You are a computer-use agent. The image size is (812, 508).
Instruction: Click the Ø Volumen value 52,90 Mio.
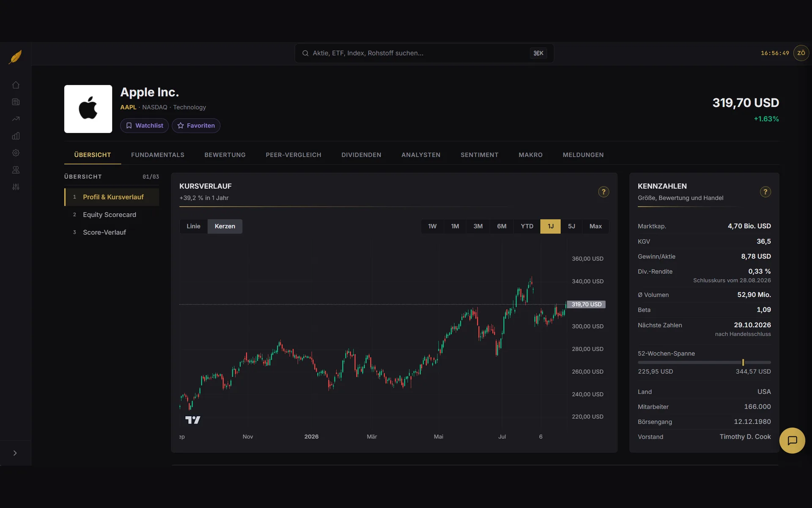tap(754, 295)
